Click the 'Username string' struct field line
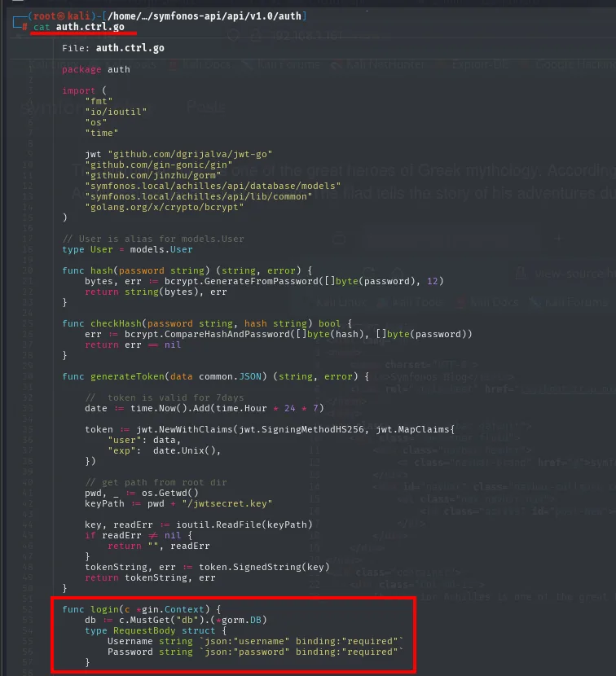This screenshot has width=616, height=676. click(255, 641)
